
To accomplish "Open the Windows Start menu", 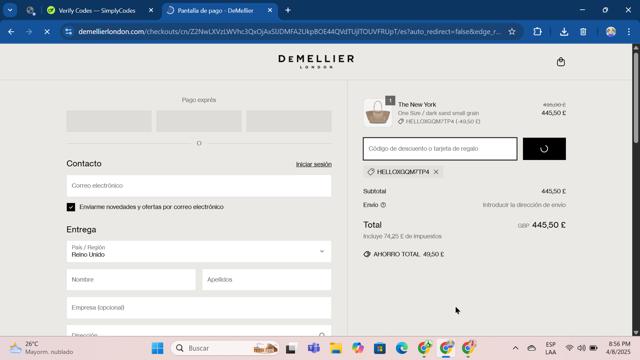I will [158, 348].
